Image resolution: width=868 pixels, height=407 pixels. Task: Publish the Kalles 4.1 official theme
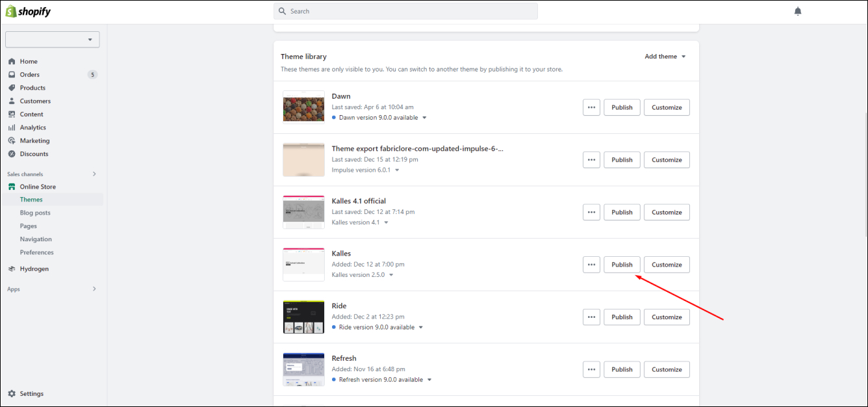pos(622,212)
